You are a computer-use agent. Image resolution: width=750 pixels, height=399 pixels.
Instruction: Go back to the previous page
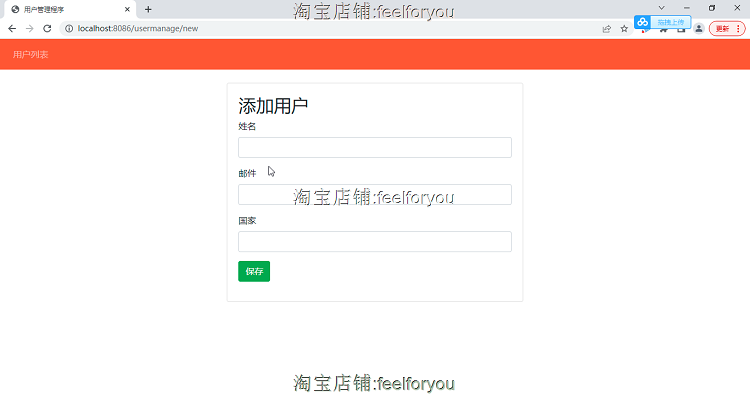(x=12, y=29)
